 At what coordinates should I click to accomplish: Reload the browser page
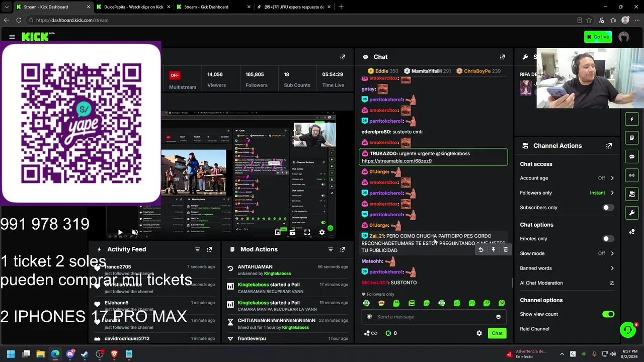(x=19, y=20)
